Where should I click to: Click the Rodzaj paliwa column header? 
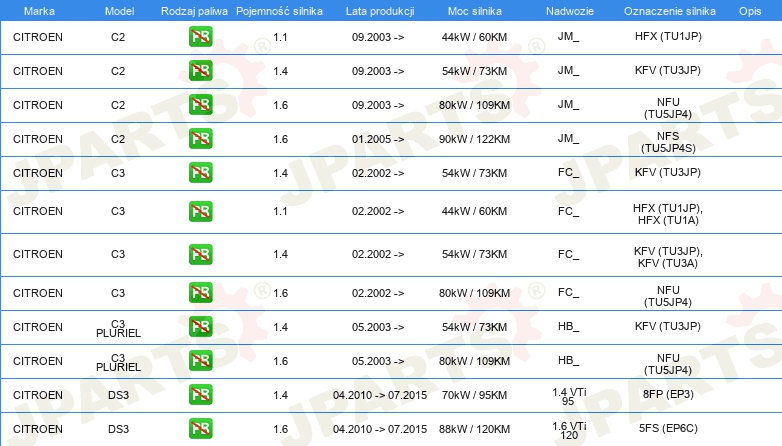point(194,11)
